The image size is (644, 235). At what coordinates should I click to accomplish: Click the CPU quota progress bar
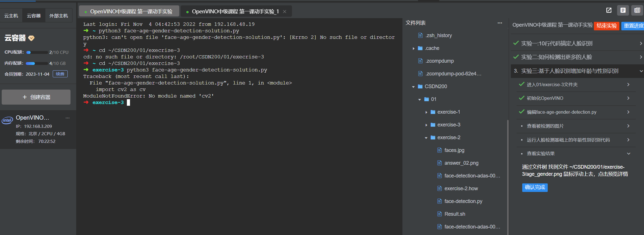pyautogui.click(x=37, y=52)
